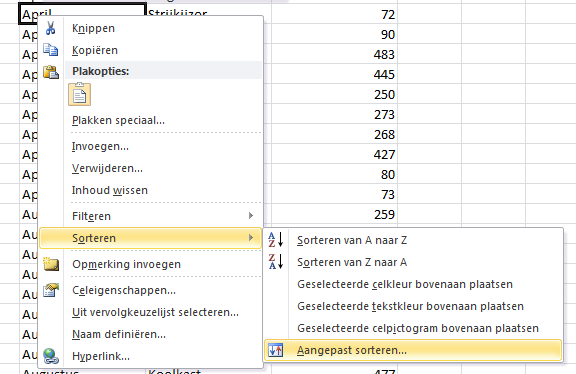Select Invoegen... menu entry
Viewport: 576px width, 374px height.
[151, 146]
